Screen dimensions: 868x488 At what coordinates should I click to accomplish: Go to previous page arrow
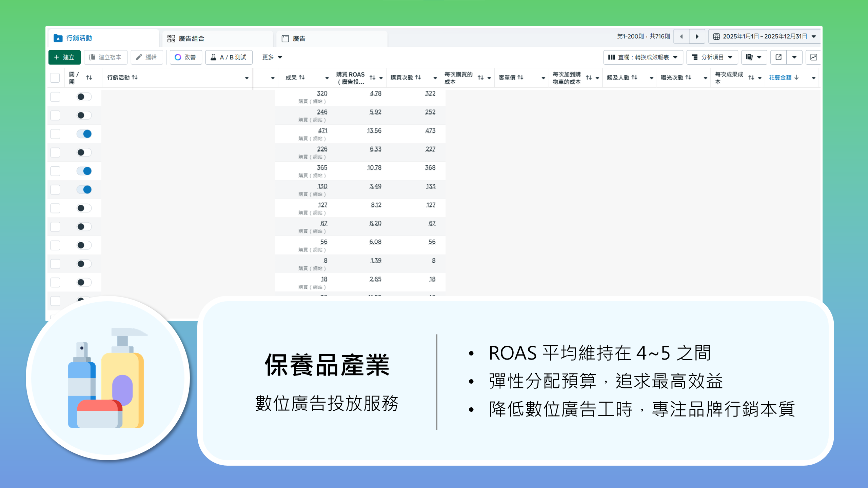[681, 36]
